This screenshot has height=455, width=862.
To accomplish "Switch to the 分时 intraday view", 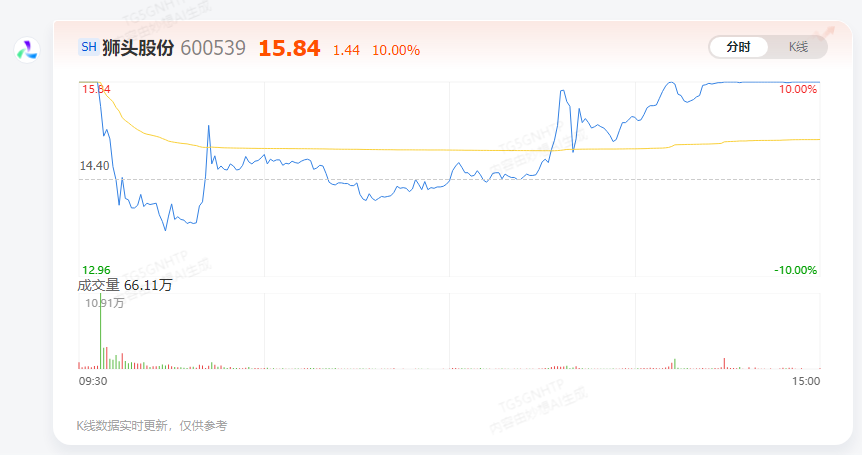I will pos(739,47).
